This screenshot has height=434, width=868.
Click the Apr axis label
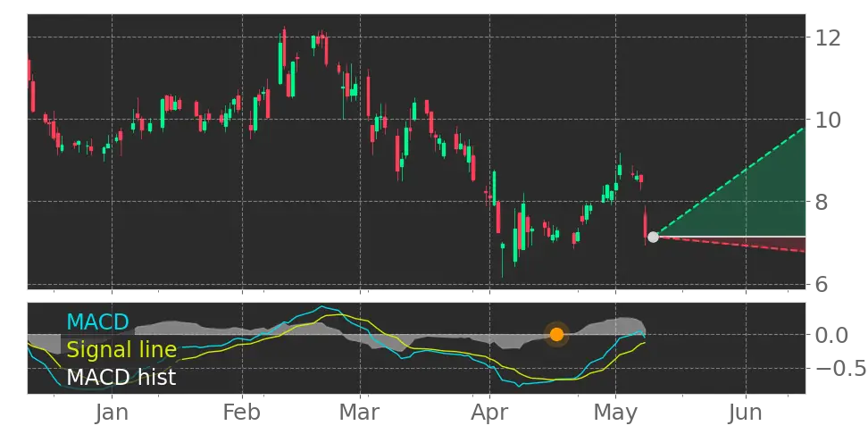[490, 413]
